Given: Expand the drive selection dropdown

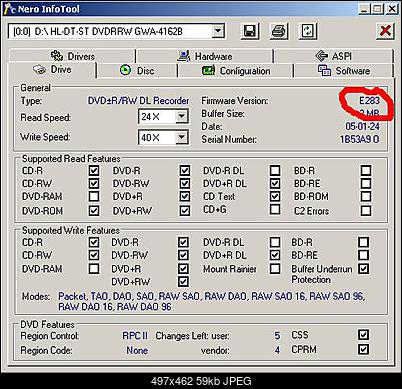Looking at the screenshot, I should tap(218, 31).
